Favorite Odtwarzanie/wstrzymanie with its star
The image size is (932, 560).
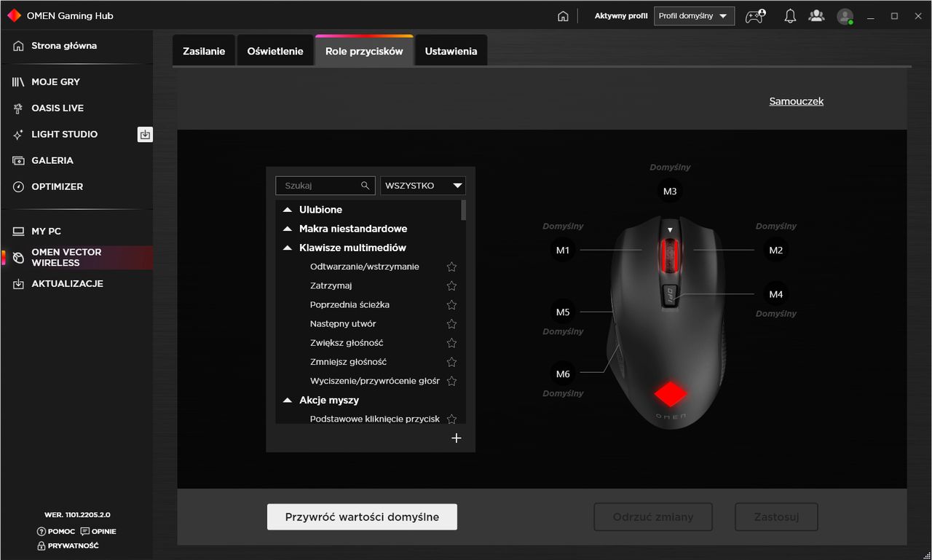tap(451, 267)
